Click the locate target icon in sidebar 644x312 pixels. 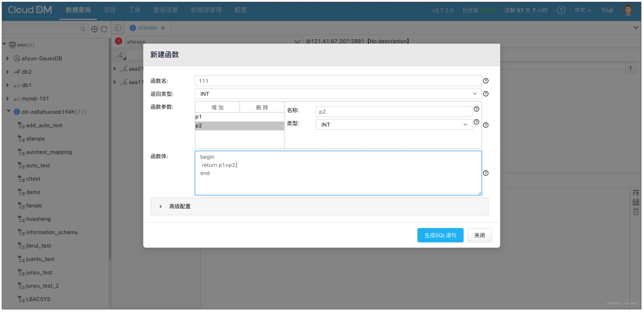pyautogui.click(x=94, y=29)
